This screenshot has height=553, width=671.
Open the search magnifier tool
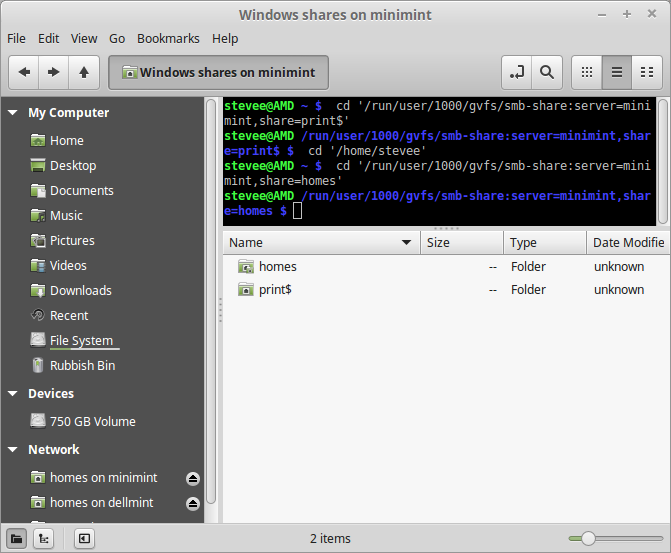[546, 72]
